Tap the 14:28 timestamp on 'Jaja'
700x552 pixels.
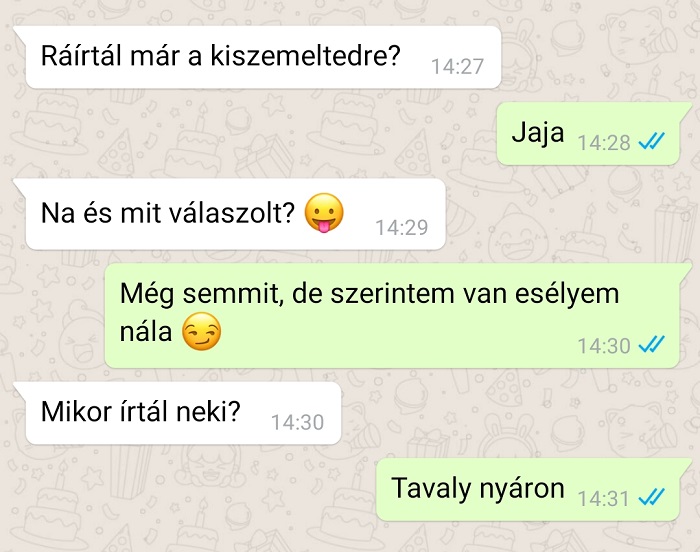pyautogui.click(x=604, y=143)
